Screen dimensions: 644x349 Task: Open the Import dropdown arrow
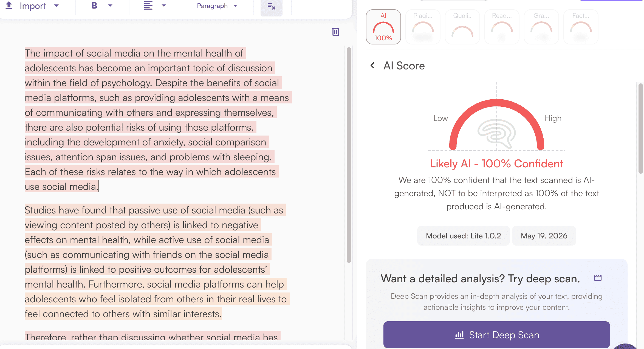56,5
